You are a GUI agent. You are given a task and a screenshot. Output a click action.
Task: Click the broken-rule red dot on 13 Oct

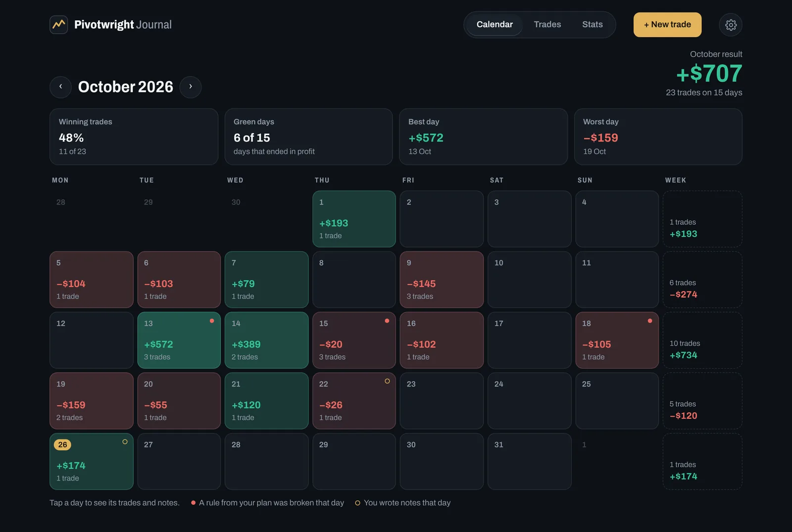pyautogui.click(x=212, y=321)
